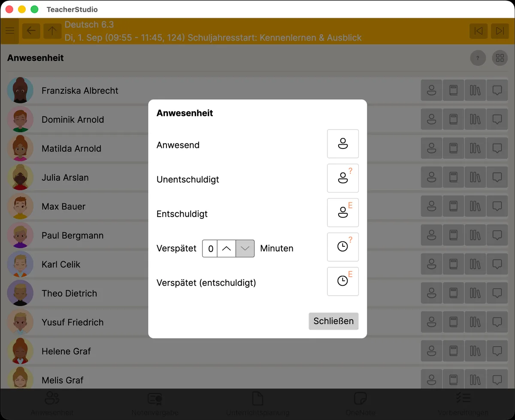This screenshot has height=420, width=515.
Task: Set Verspätet with the clock question icon
Action: coord(342,247)
